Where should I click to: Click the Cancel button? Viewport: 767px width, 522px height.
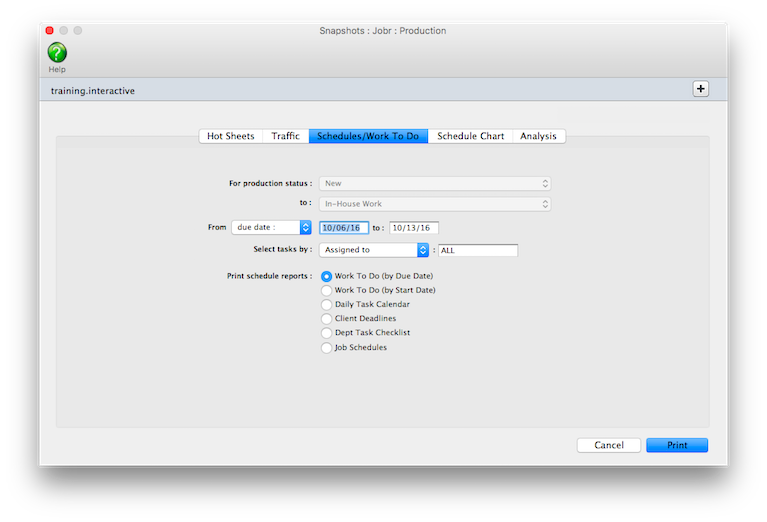[608, 445]
